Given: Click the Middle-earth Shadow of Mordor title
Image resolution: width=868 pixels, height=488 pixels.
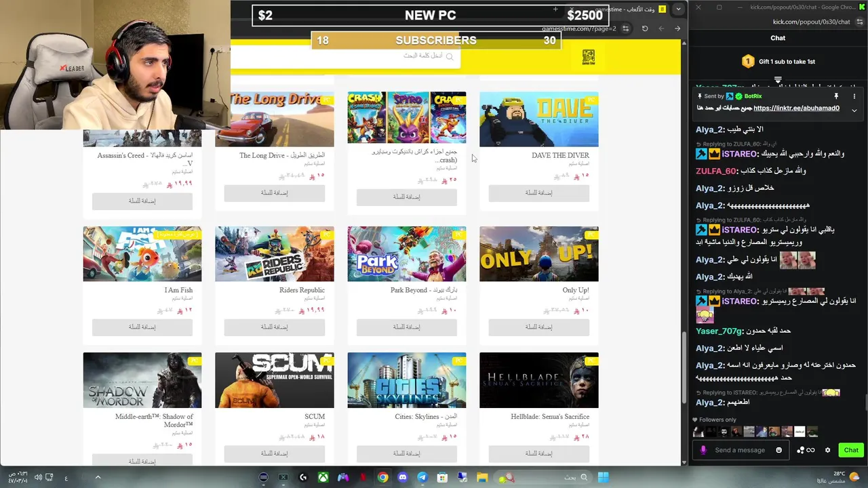Looking at the screenshot, I should click(x=155, y=421).
